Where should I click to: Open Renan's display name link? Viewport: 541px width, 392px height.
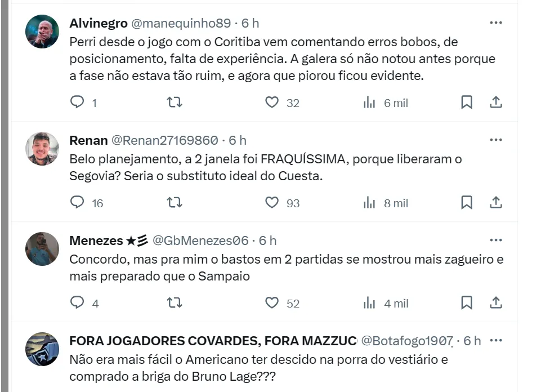(88, 140)
